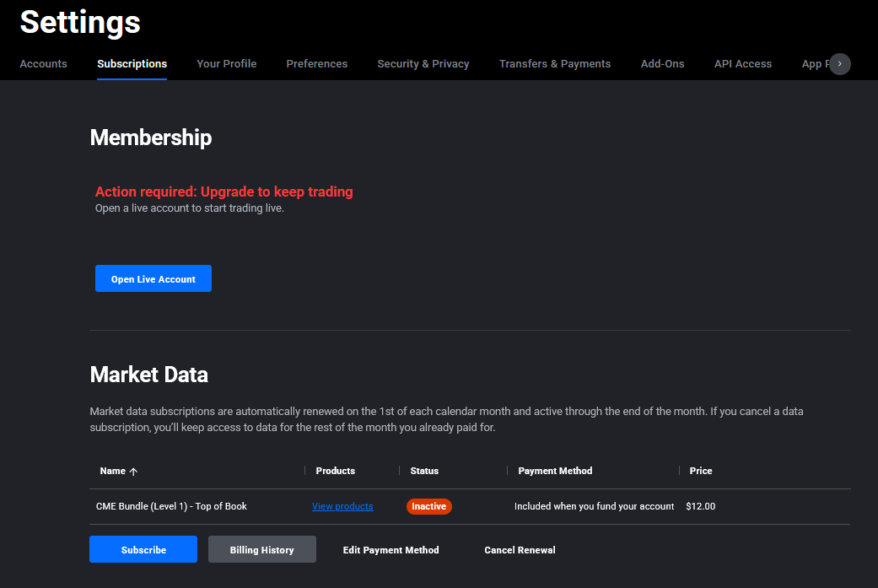Click 'Included when you fund your account' text
The height and width of the screenshot is (588, 878).
click(594, 506)
